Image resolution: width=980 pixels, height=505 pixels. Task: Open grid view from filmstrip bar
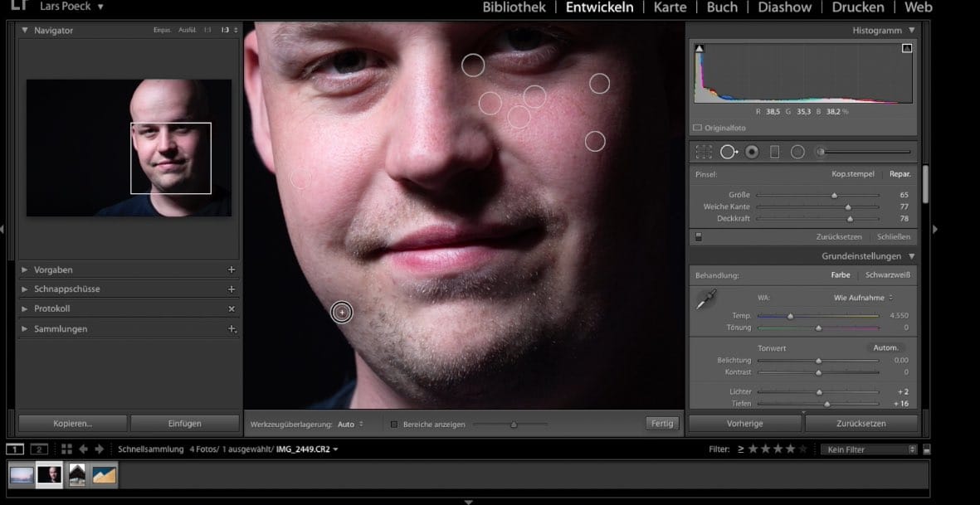click(x=66, y=449)
